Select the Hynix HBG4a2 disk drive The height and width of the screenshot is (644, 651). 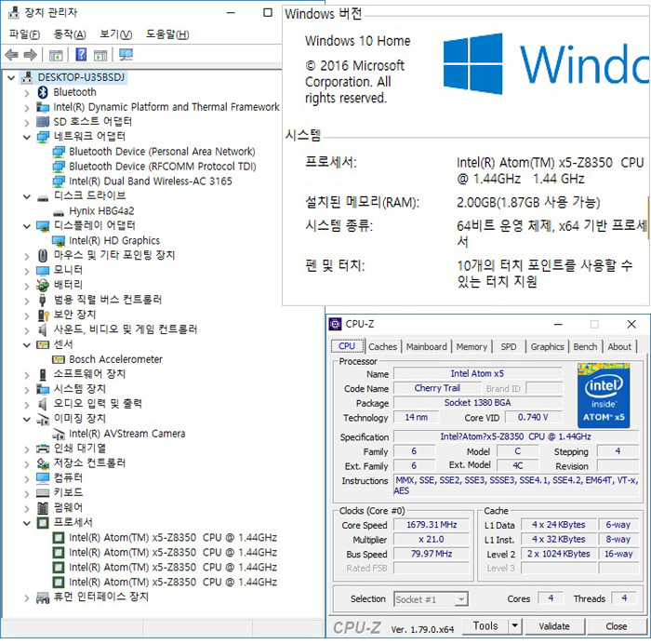[x=101, y=211]
